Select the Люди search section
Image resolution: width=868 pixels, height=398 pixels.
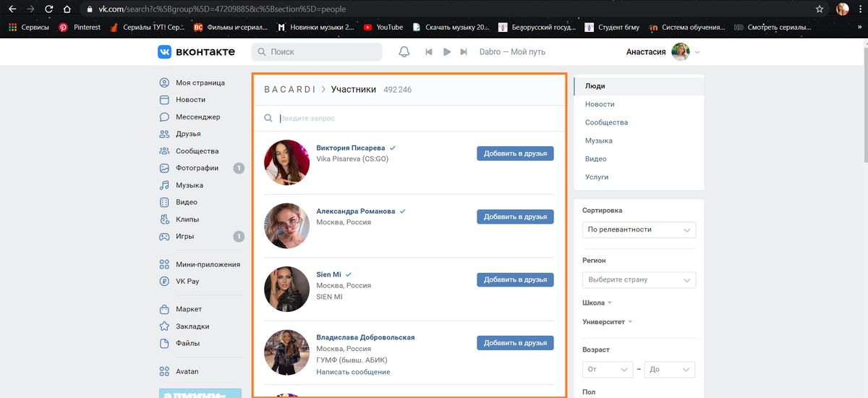638,86
